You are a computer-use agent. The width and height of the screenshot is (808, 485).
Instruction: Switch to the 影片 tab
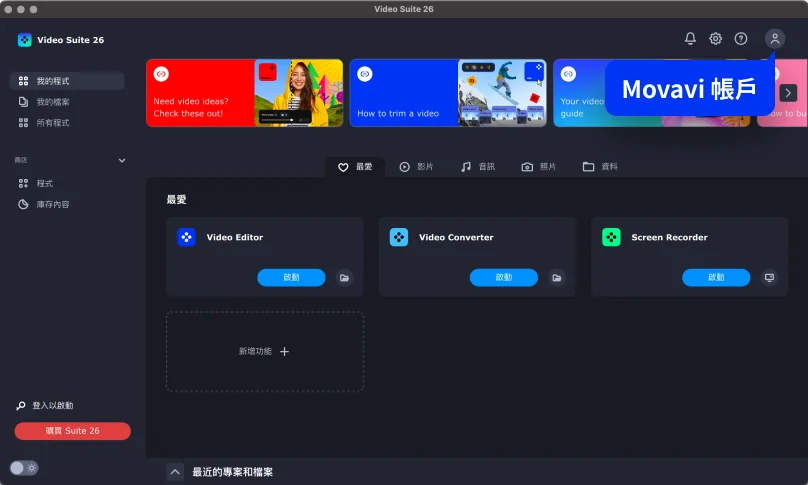coord(416,167)
